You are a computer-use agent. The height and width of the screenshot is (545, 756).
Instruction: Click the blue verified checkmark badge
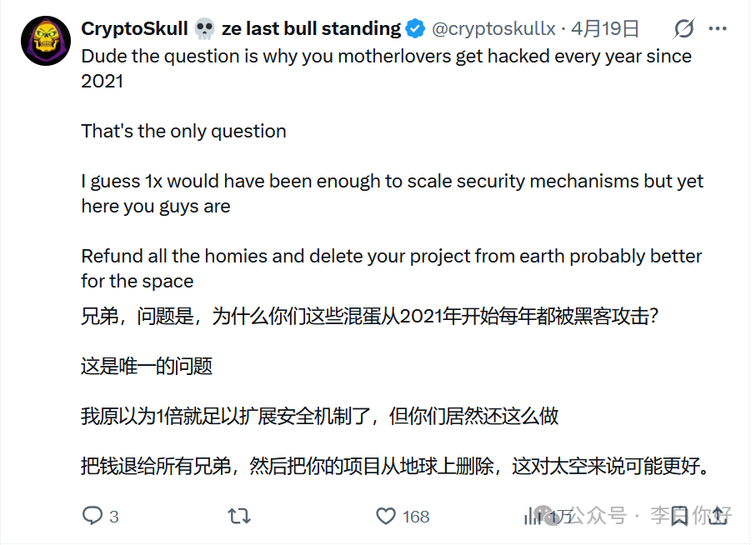(414, 27)
